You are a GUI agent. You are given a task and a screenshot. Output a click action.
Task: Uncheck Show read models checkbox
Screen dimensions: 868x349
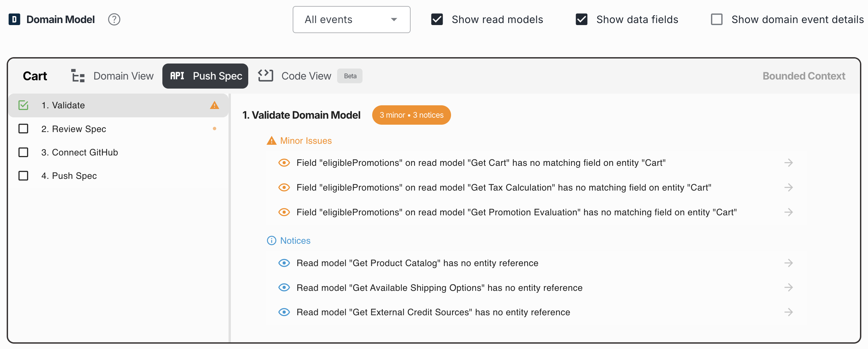(437, 20)
